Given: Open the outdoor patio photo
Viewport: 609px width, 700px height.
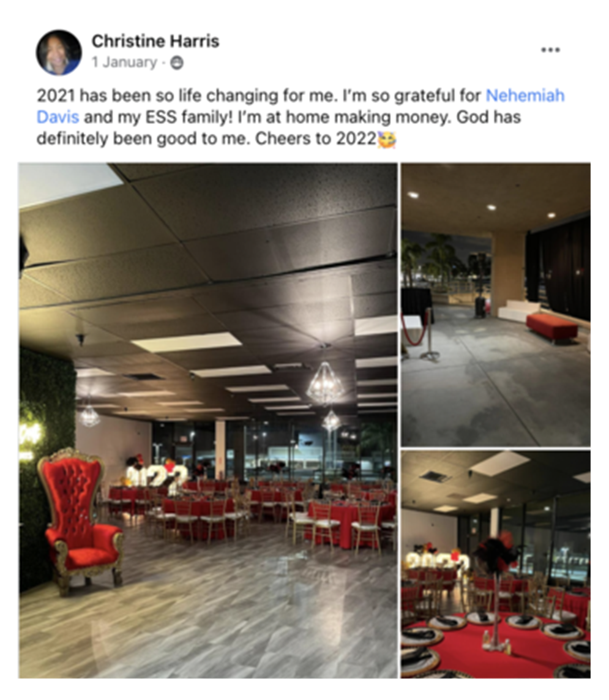Looking at the screenshot, I should point(496,304).
